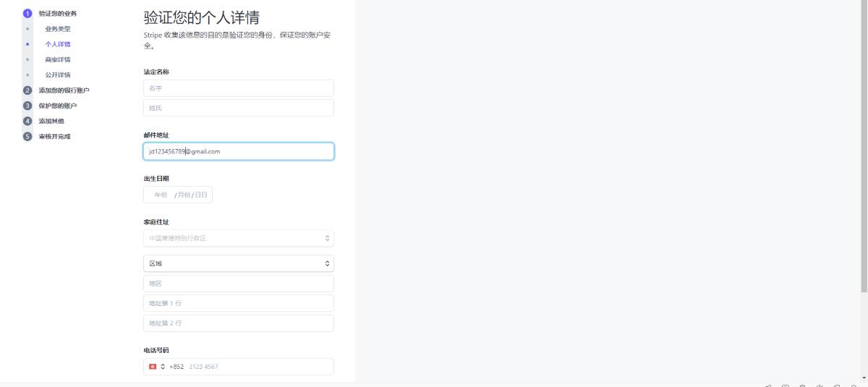The height and width of the screenshot is (387, 868).
Task: Focus the '名字' first name field
Action: 239,88
